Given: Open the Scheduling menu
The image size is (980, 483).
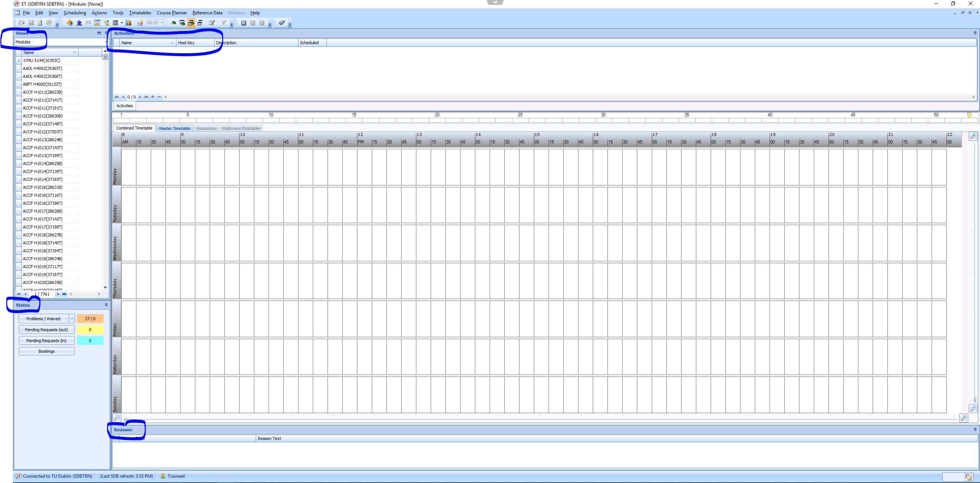Looking at the screenshot, I should [75, 12].
